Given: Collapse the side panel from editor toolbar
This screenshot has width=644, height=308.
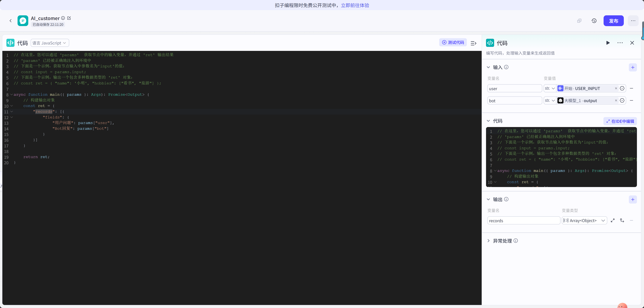Looking at the screenshot, I should [x=473, y=43].
